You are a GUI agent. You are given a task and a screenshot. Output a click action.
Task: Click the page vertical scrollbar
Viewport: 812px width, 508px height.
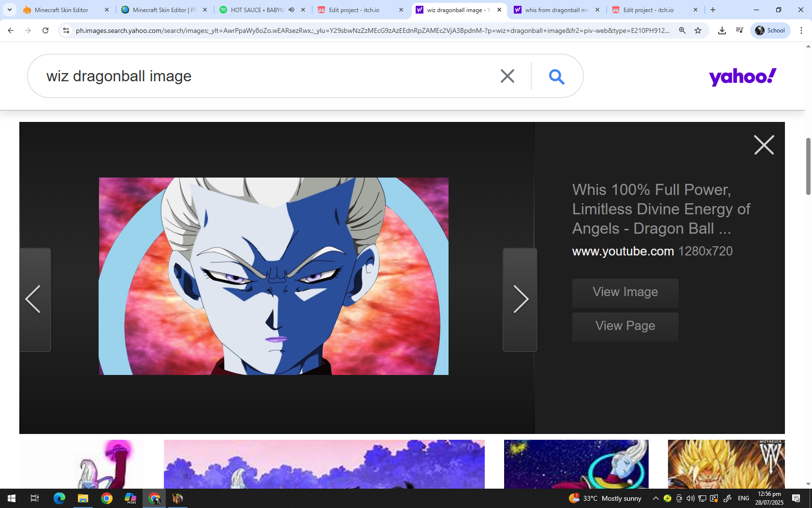[x=808, y=166]
